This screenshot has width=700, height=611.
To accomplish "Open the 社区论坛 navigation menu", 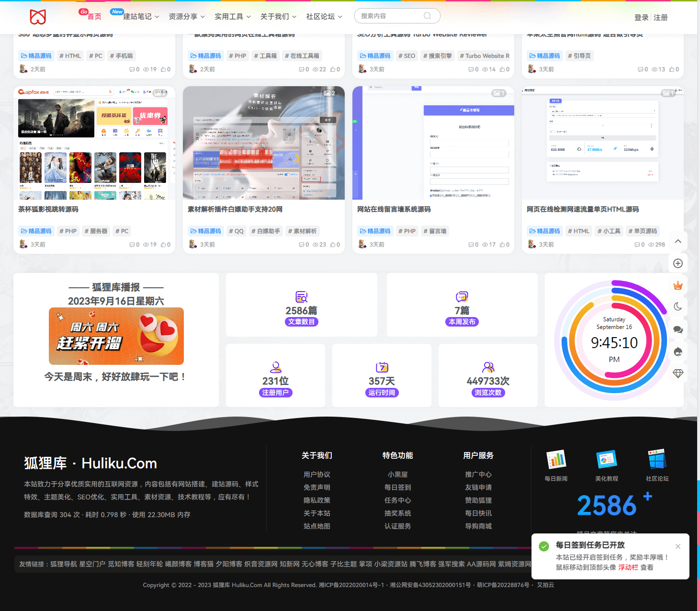I will tap(324, 17).
